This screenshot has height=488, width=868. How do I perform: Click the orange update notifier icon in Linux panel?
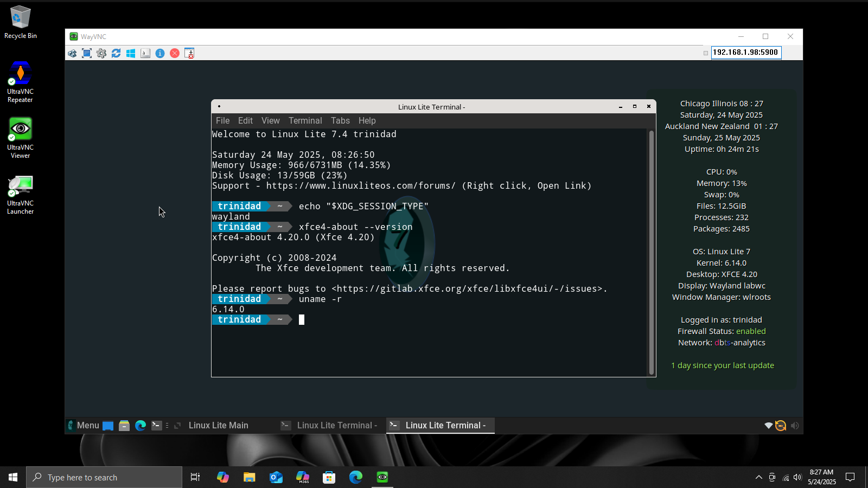tap(781, 426)
